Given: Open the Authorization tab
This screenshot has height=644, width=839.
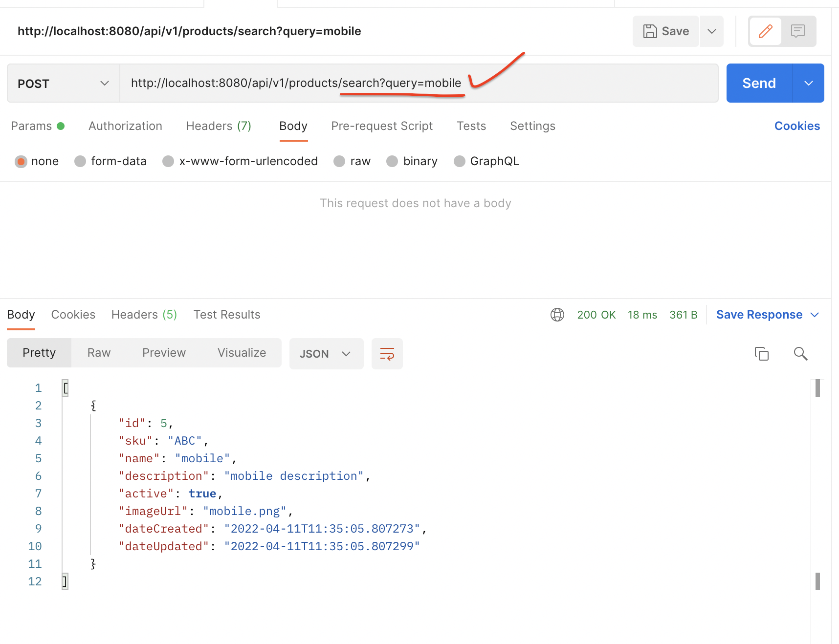Looking at the screenshot, I should click(x=125, y=126).
